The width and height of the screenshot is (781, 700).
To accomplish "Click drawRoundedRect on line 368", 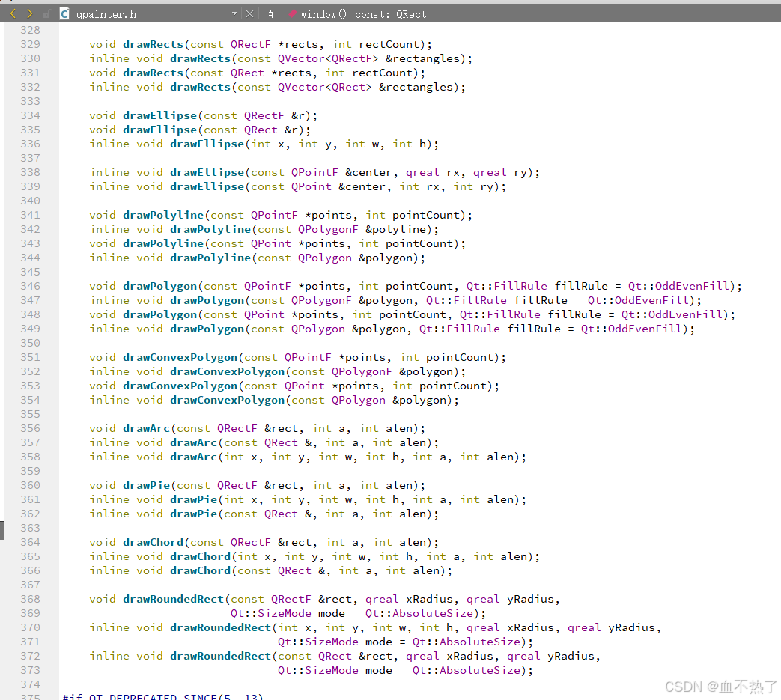I will (173, 599).
